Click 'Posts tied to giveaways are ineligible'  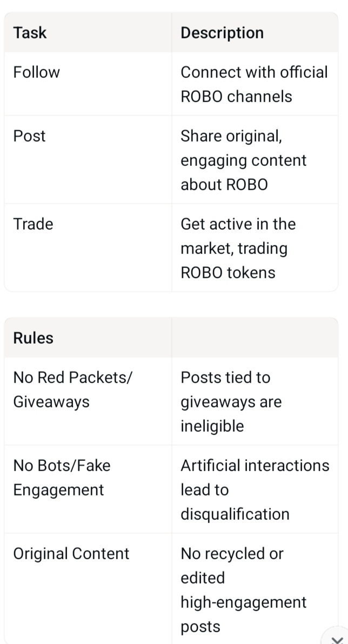tap(231, 402)
